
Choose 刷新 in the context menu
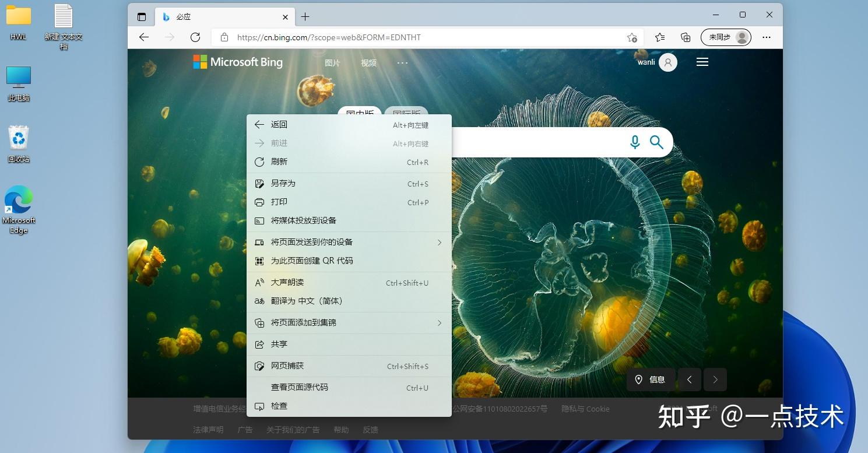point(349,161)
